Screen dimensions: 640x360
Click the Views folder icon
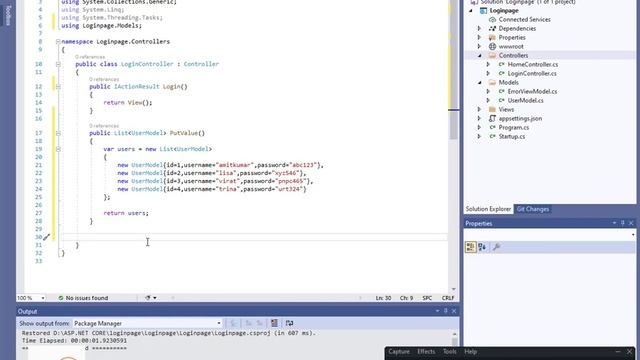click(492, 109)
